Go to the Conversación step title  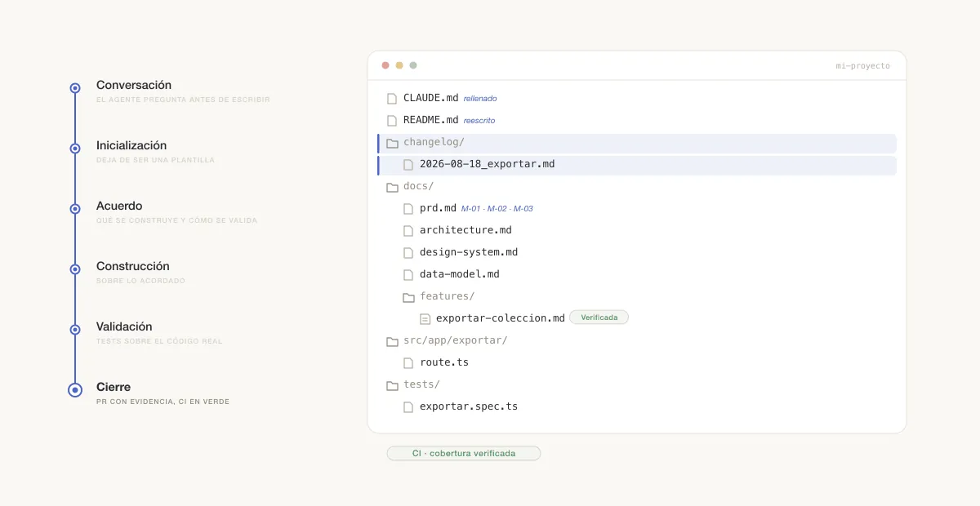click(134, 85)
